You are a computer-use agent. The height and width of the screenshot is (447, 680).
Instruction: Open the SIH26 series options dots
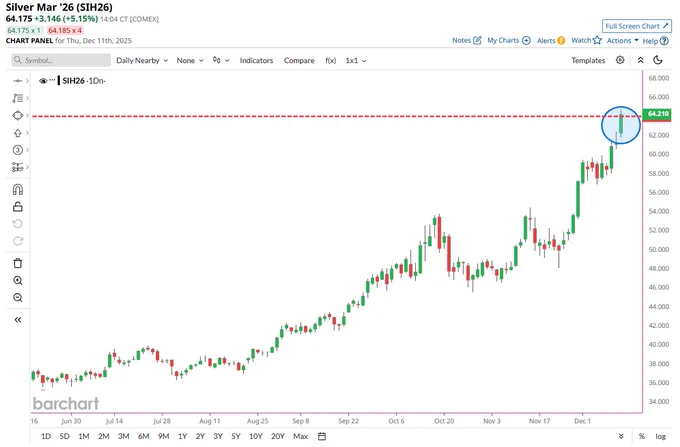point(52,81)
